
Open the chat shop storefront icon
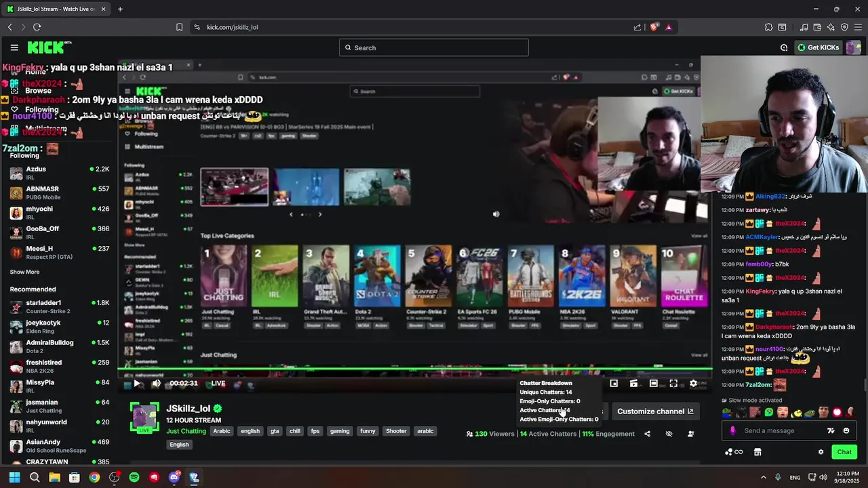point(757,452)
